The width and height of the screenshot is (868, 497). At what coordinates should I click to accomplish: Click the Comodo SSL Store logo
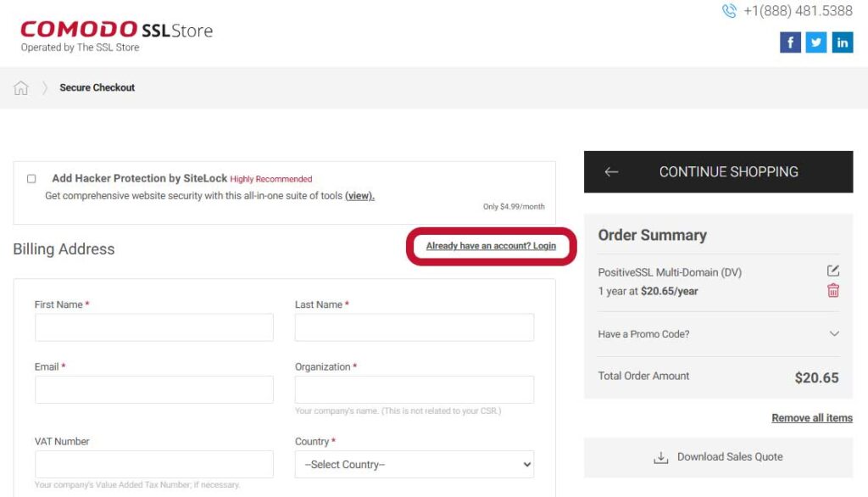[x=117, y=36]
